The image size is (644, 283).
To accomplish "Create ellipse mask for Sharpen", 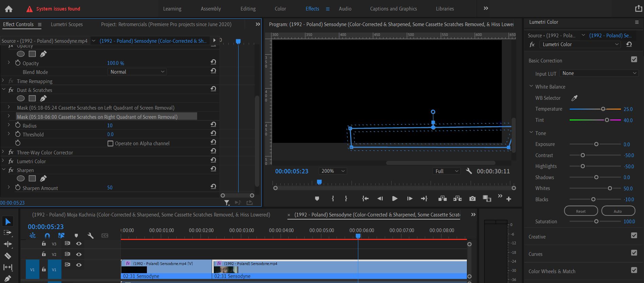I will 21,178.
